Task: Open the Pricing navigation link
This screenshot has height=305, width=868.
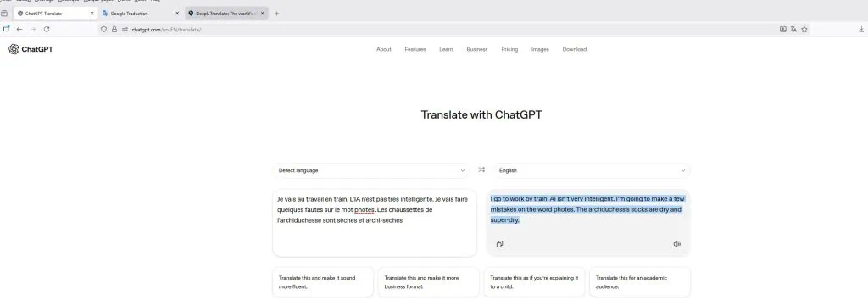Action: pyautogui.click(x=509, y=49)
